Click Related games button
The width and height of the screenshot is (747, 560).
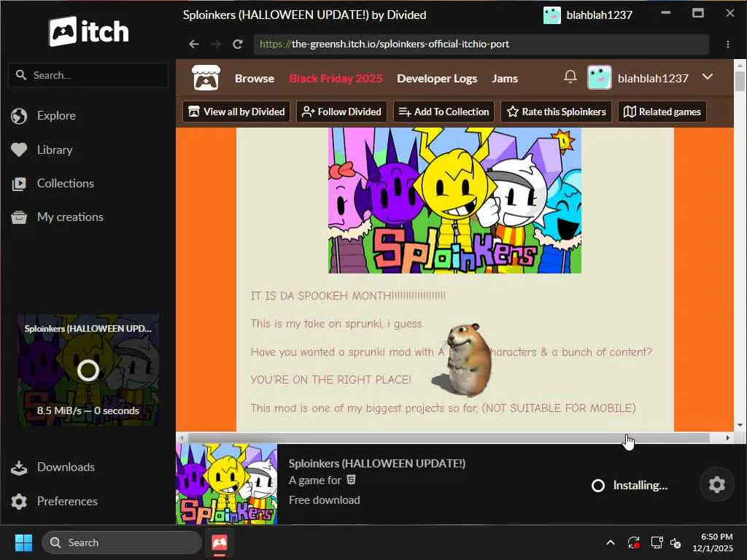(662, 112)
